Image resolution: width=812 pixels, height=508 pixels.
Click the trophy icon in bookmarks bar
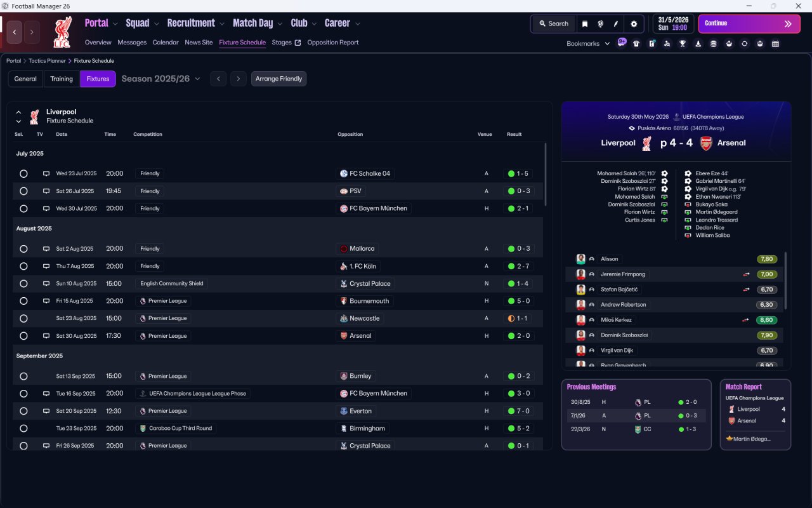tap(683, 44)
